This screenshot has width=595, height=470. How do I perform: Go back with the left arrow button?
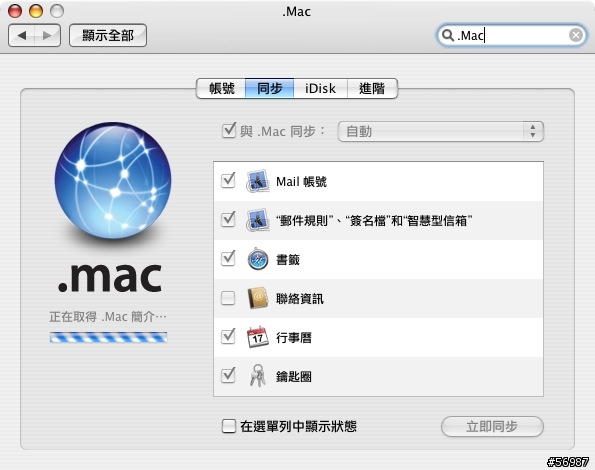coord(21,36)
